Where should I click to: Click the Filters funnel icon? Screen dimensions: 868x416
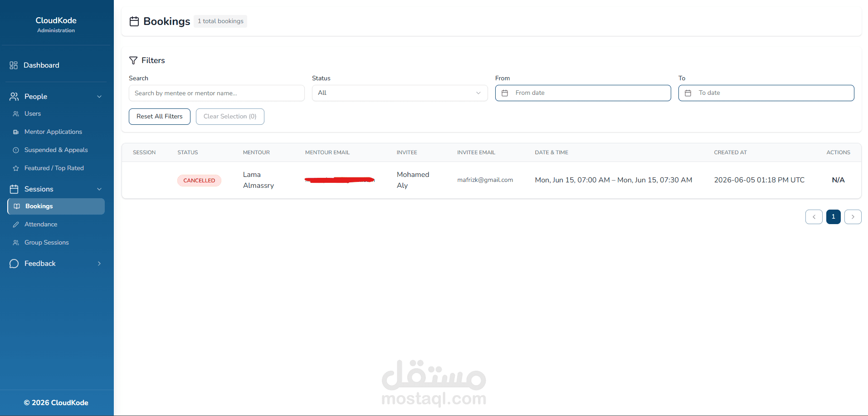coord(133,60)
